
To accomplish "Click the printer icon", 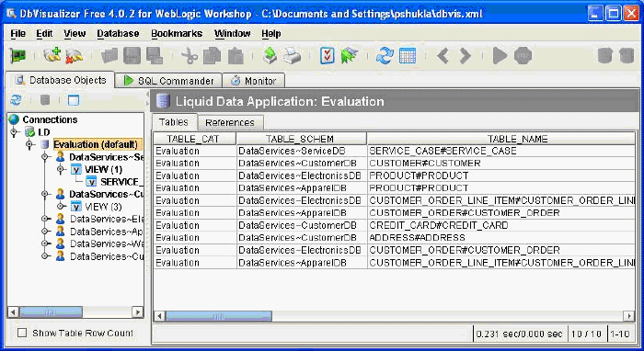I will pos(292,56).
